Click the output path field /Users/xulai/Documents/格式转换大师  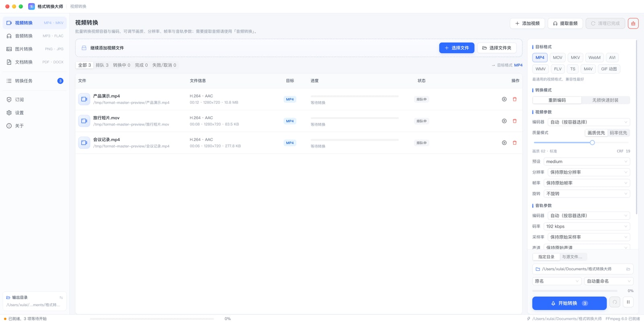coord(582,269)
